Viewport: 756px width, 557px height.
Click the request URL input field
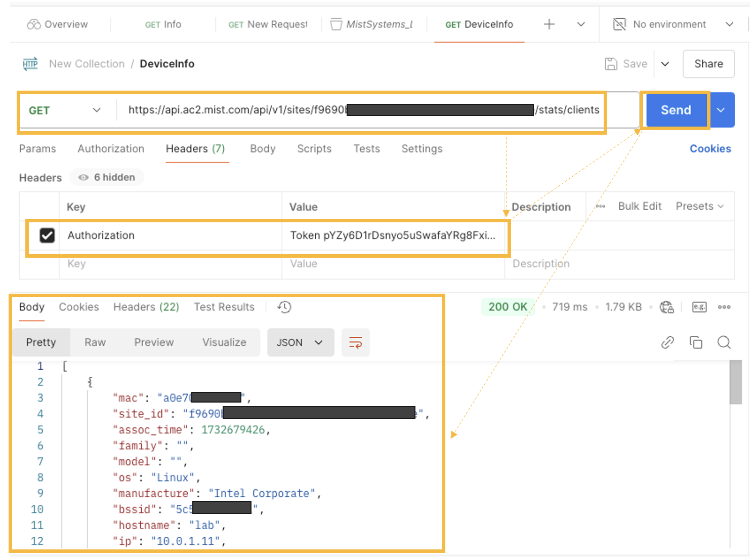point(364,110)
